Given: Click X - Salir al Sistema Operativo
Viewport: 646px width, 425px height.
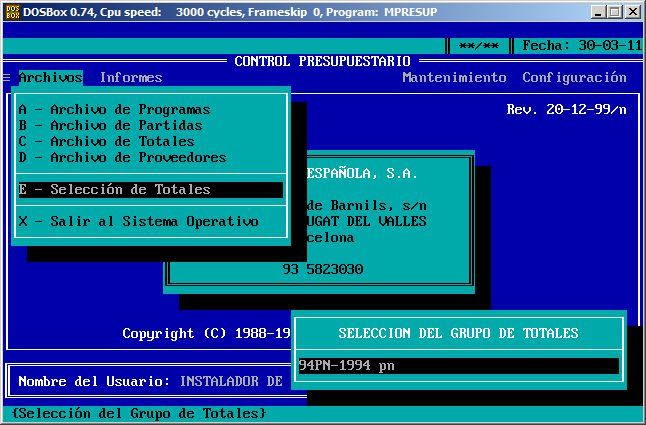Looking at the screenshot, I should pyautogui.click(x=138, y=222).
